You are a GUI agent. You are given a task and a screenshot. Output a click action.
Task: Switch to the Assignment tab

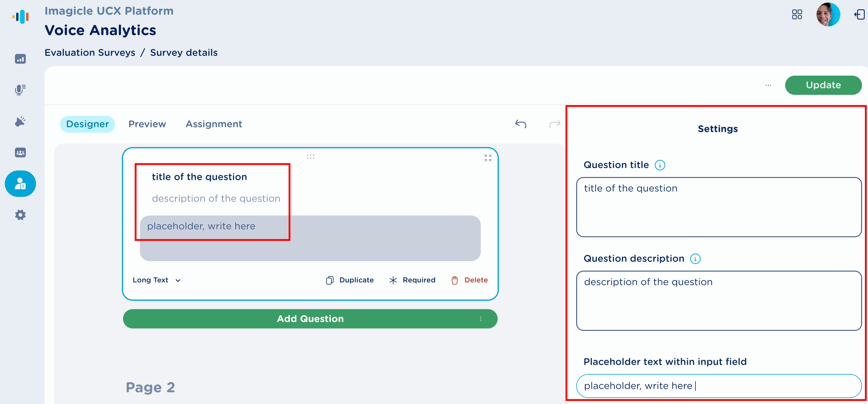tap(214, 124)
